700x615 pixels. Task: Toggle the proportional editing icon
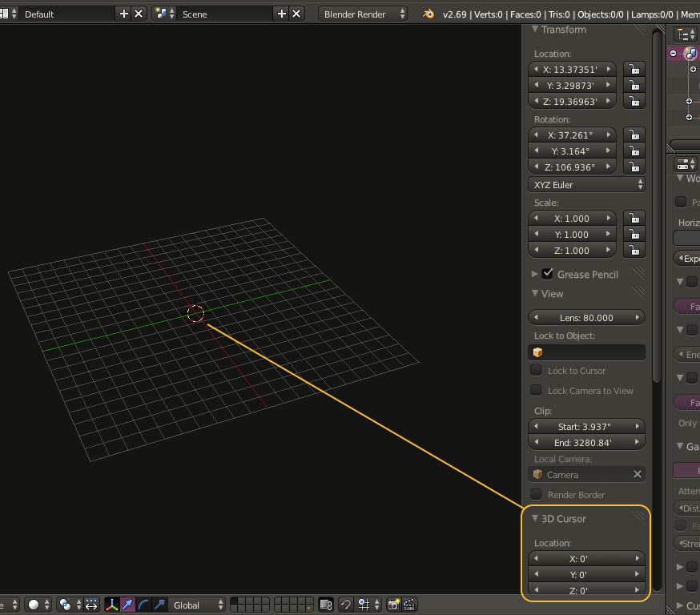pos(345,605)
